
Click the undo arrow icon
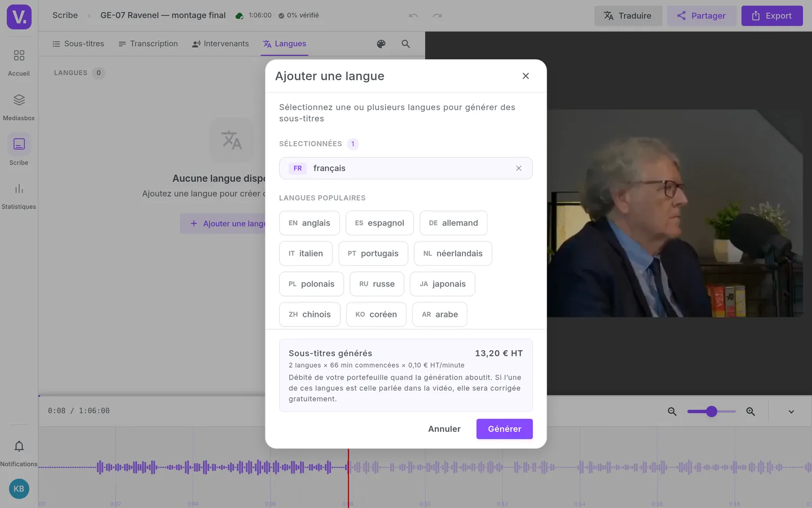pos(414,16)
